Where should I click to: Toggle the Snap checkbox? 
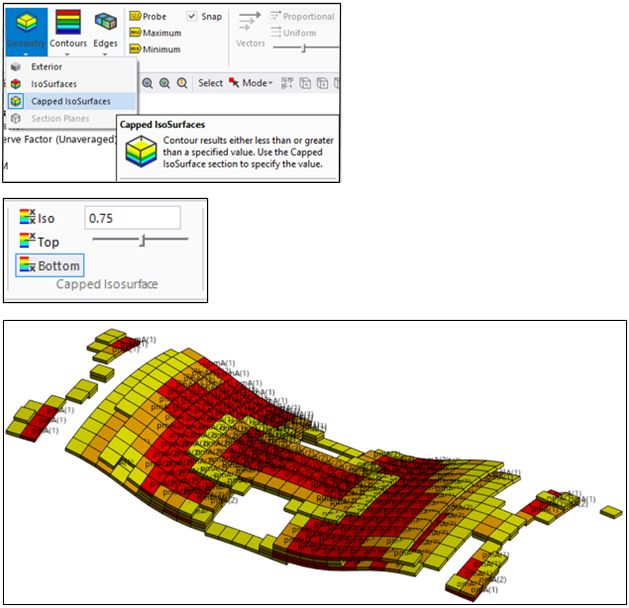[192, 16]
